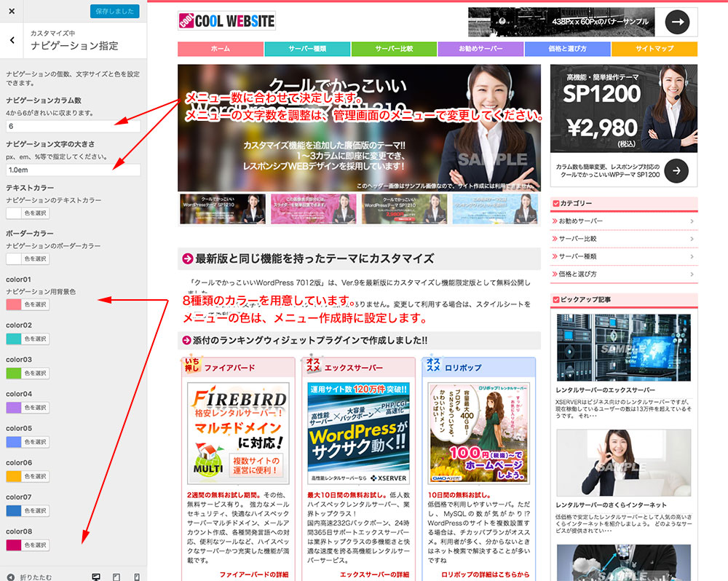Image resolution: width=728 pixels, height=581 pixels.
Task: Click the main header hero image
Action: (x=359, y=127)
